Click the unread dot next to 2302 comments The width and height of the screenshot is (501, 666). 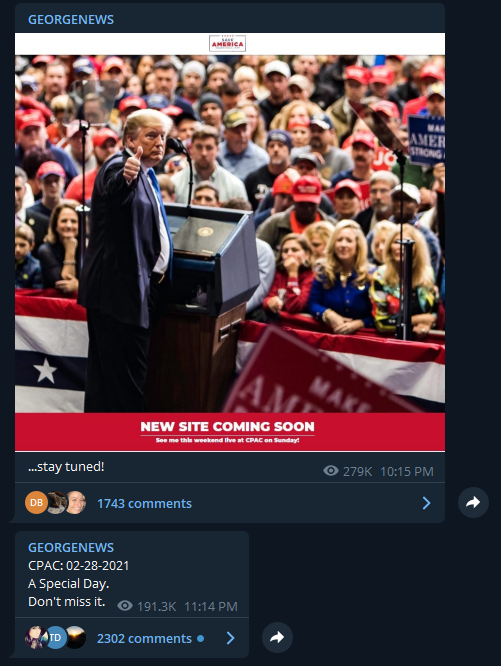tap(200, 638)
